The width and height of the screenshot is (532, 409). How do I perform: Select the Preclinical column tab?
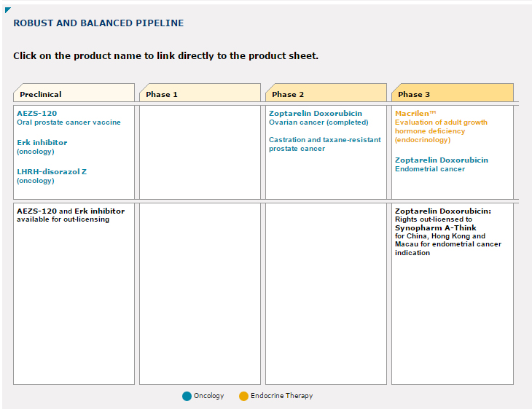[x=74, y=94]
